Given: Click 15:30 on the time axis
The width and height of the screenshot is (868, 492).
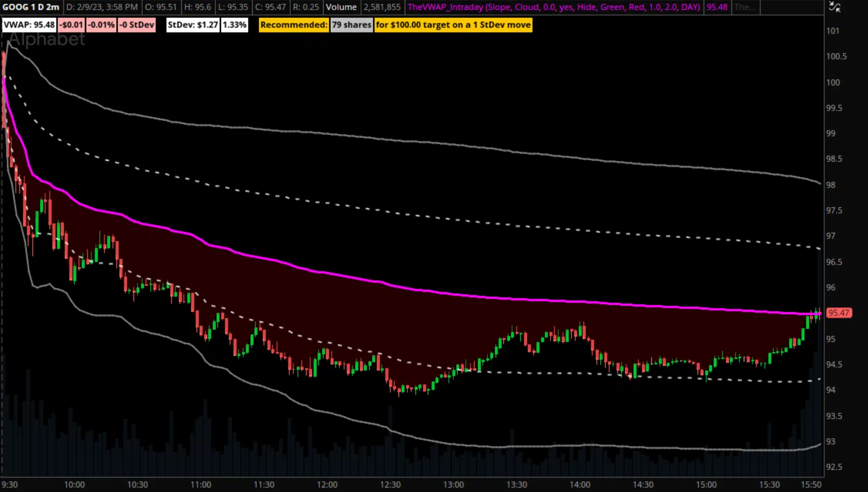Looking at the screenshot, I should tap(769, 485).
